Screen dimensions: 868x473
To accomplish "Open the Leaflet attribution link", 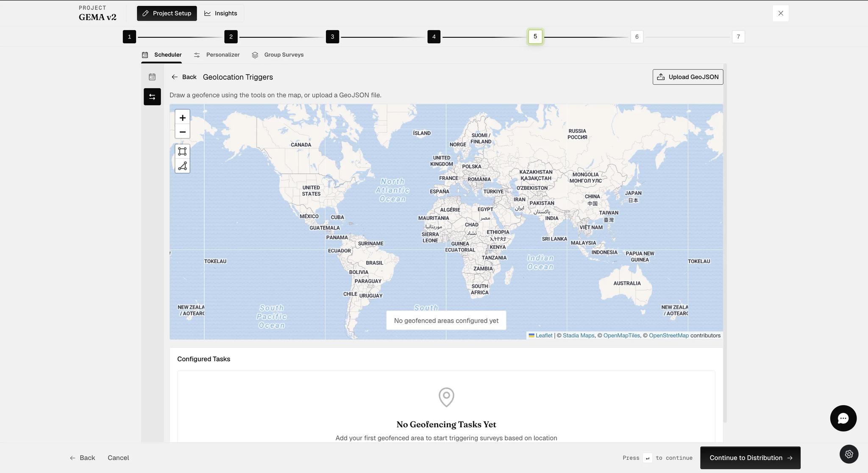I will [544, 335].
